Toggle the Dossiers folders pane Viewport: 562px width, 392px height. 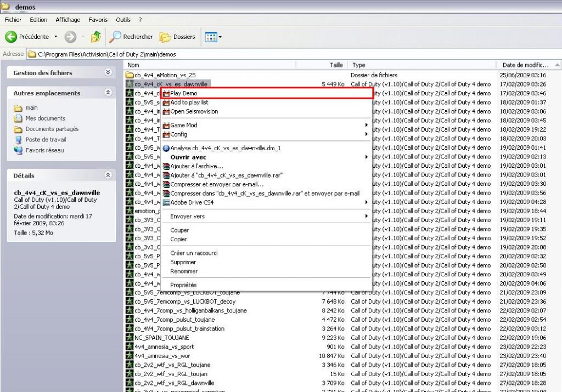click(x=177, y=37)
